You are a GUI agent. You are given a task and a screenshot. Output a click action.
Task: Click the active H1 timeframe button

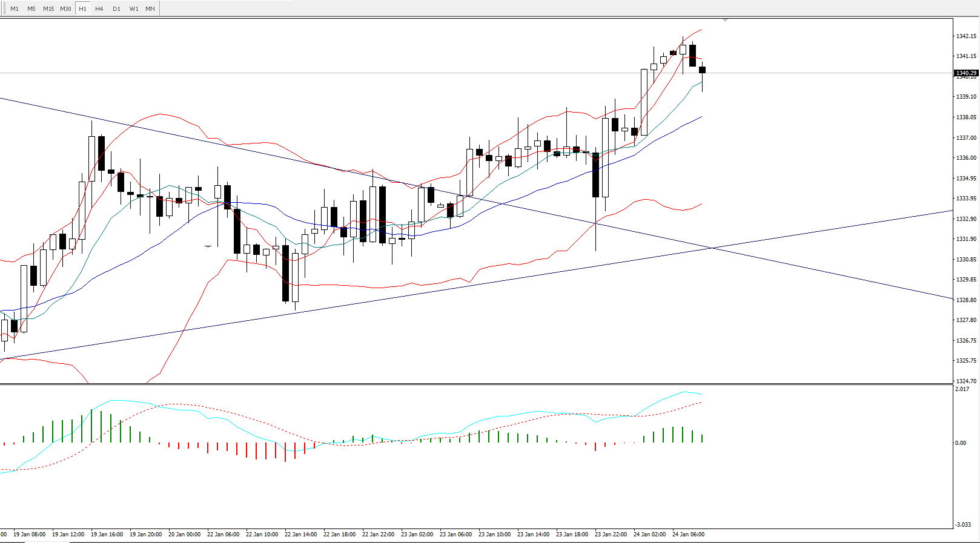pyautogui.click(x=83, y=8)
